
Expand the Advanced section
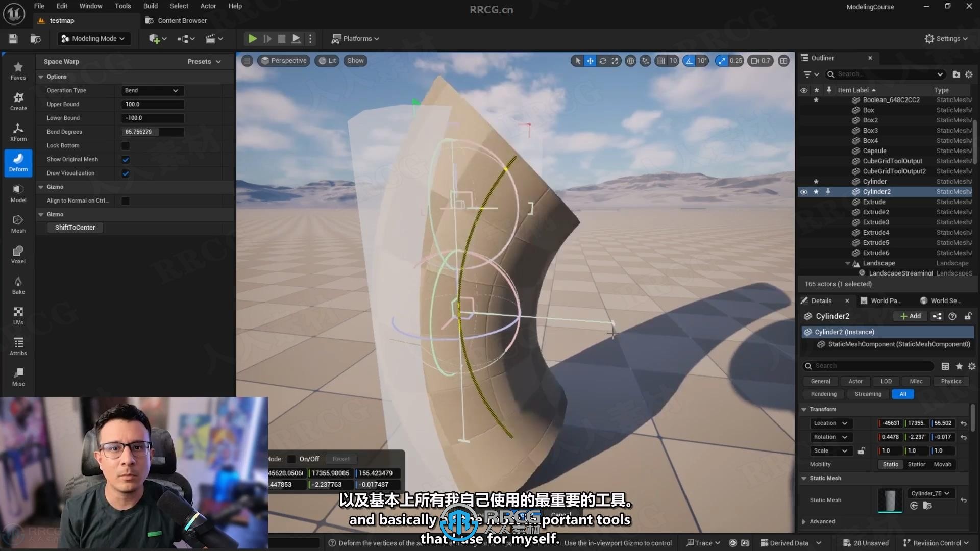804,522
